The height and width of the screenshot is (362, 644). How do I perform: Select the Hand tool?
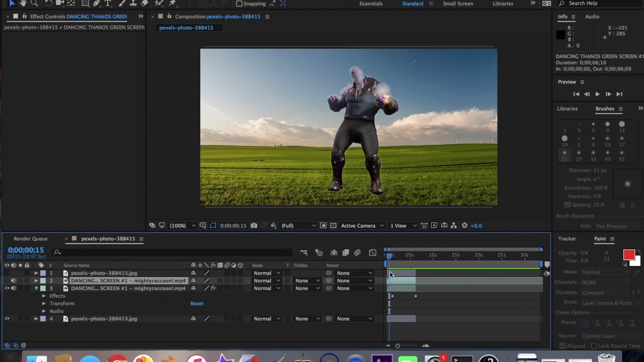tap(23, 3)
